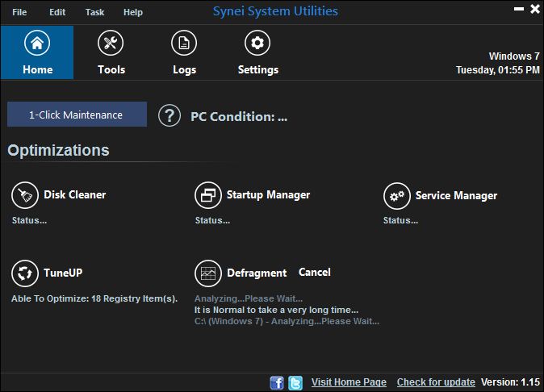Viewport: 544px width, 392px height.
Task: Open the Disk Cleaner broom icon
Action: click(x=25, y=195)
